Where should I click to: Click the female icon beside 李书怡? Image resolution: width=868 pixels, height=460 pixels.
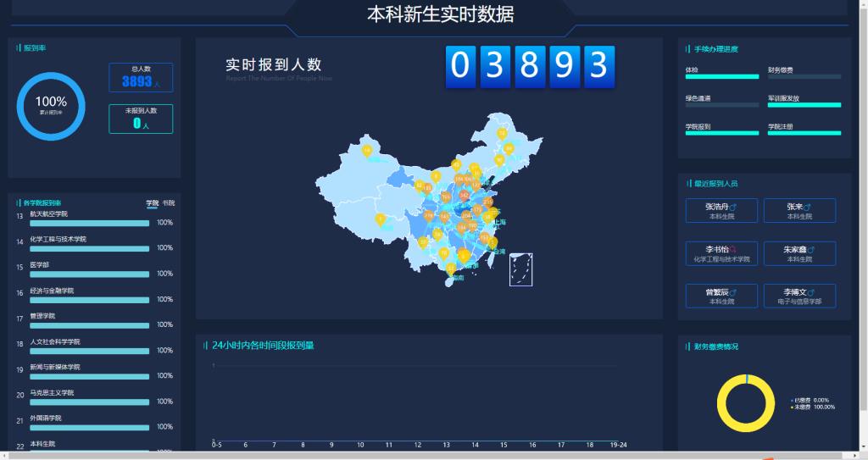(x=733, y=250)
